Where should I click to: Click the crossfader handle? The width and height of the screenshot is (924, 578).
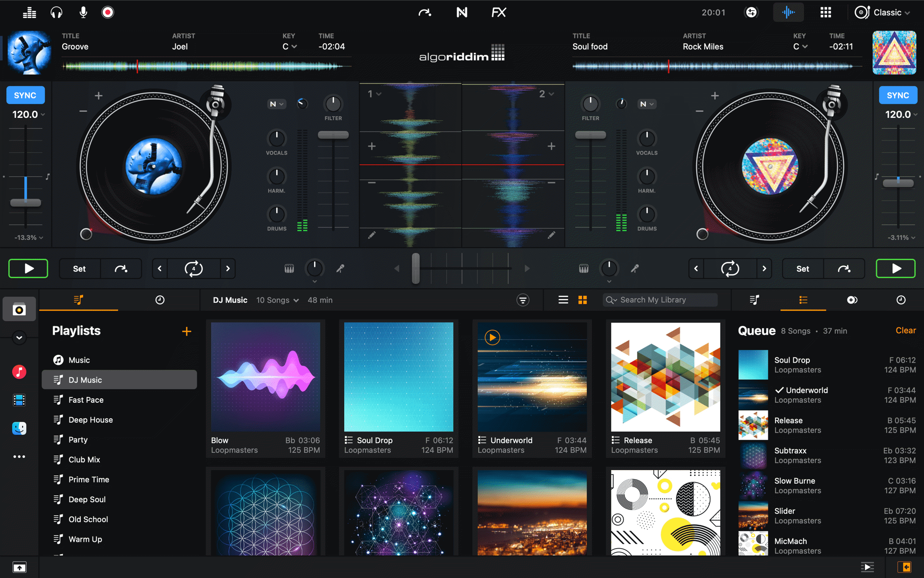(x=416, y=268)
